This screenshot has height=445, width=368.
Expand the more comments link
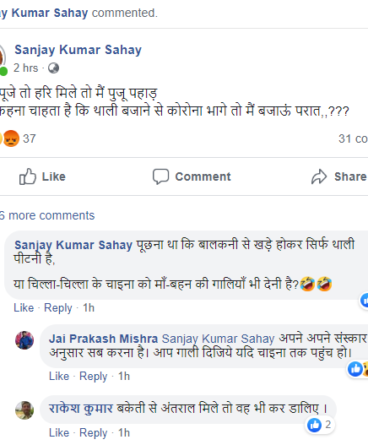(47, 216)
